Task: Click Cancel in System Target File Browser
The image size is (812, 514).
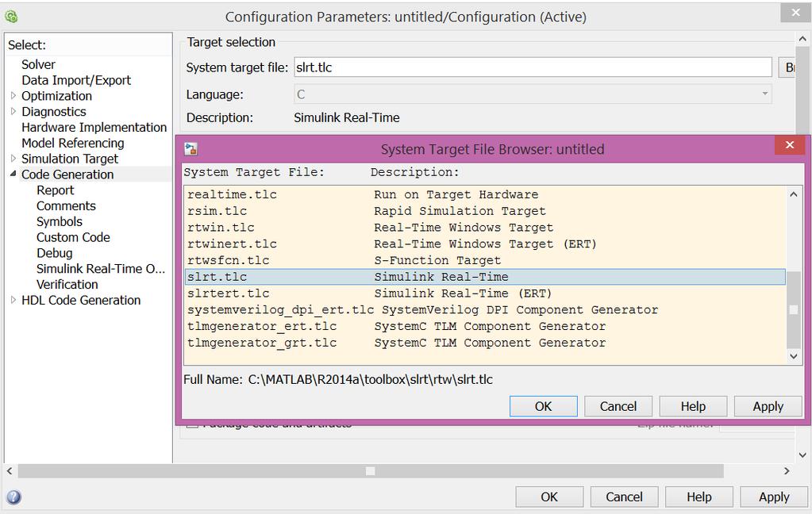Action: click(618, 406)
